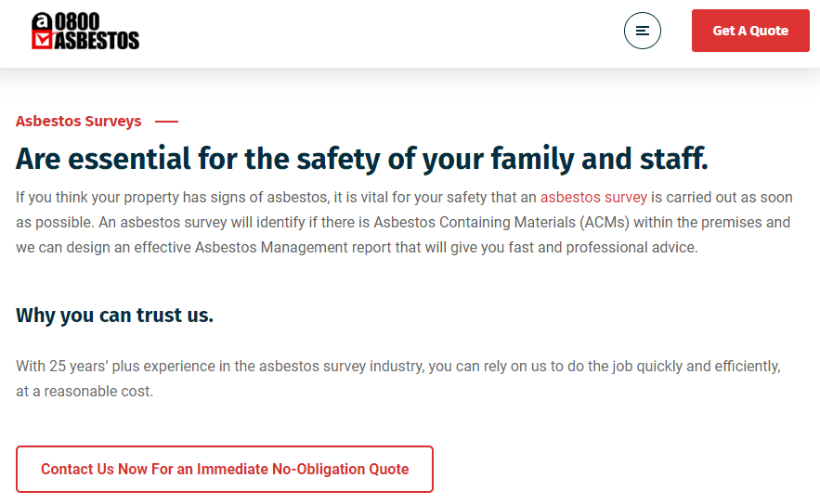This screenshot has height=504, width=820.
Task: Click the 'Why you can trust us.' subheading
Action: point(114,316)
